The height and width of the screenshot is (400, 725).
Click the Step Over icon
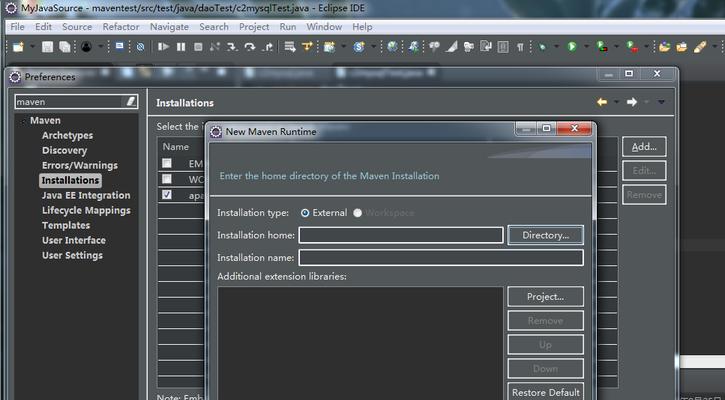(x=250, y=47)
